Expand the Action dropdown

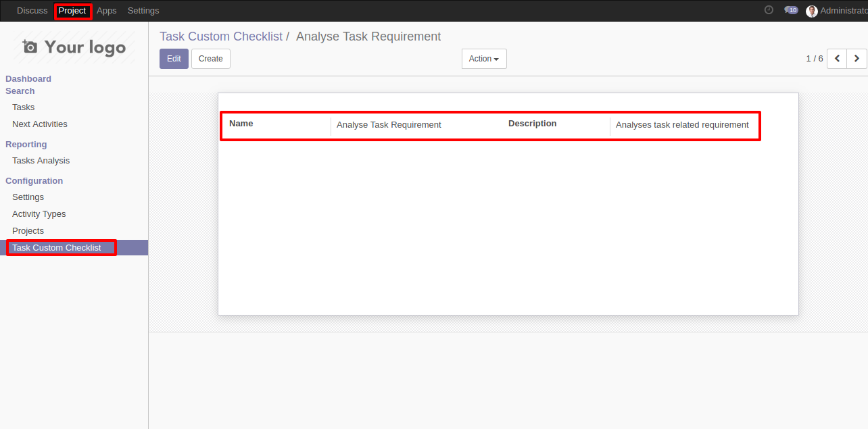click(x=484, y=59)
